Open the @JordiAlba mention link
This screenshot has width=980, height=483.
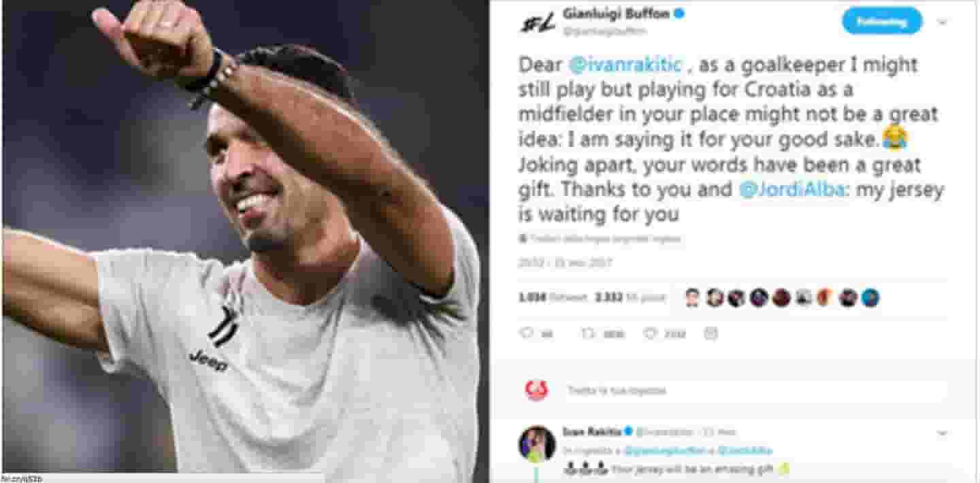pyautogui.click(x=792, y=189)
